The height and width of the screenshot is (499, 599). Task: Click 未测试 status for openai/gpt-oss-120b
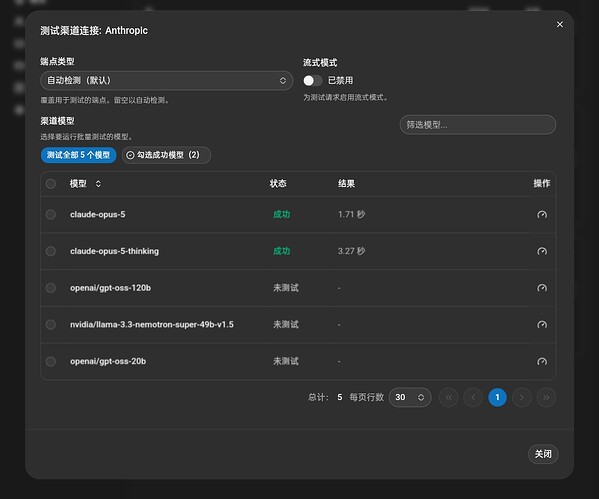(286, 288)
